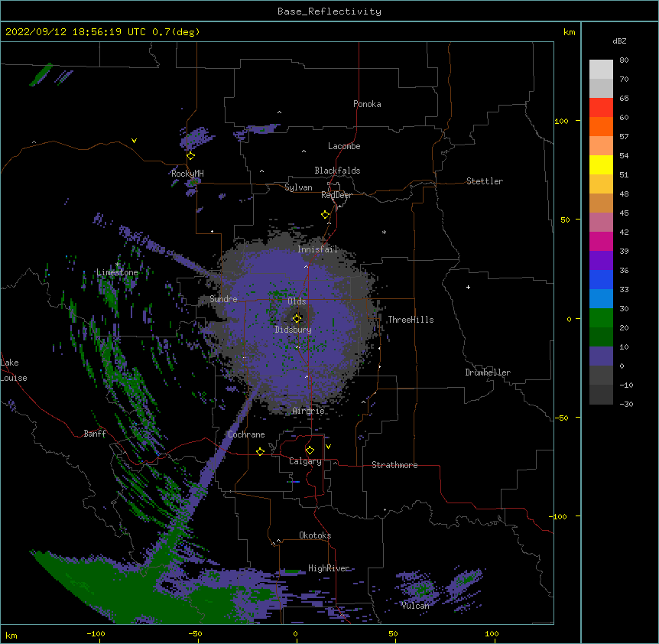Click the Sundre label
659x644 pixels.
point(223,299)
